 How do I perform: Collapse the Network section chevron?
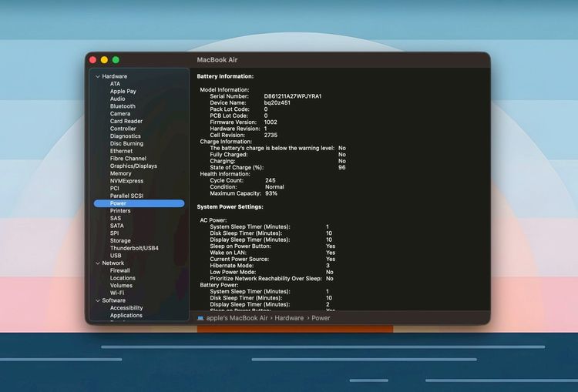[x=97, y=263]
